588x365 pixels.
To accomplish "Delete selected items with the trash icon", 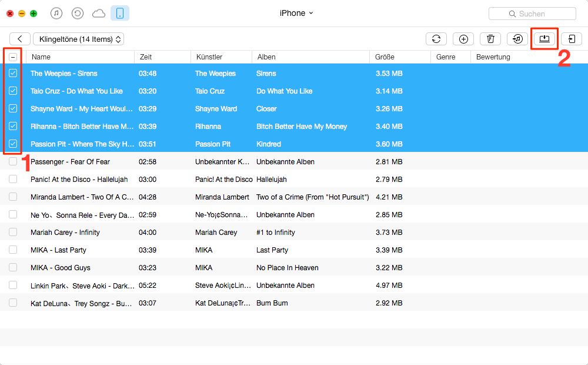I will [490, 39].
